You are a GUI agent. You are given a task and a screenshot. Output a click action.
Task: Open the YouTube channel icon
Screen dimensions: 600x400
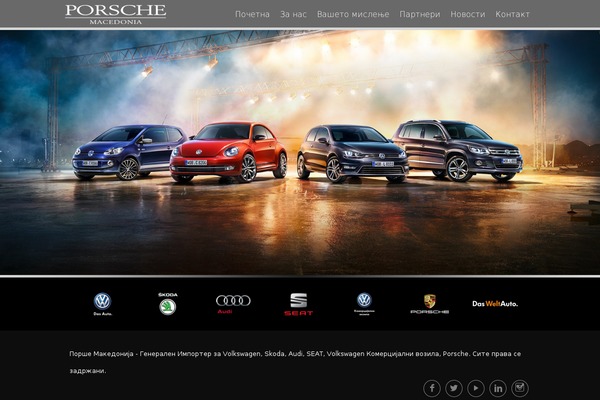[x=476, y=388]
